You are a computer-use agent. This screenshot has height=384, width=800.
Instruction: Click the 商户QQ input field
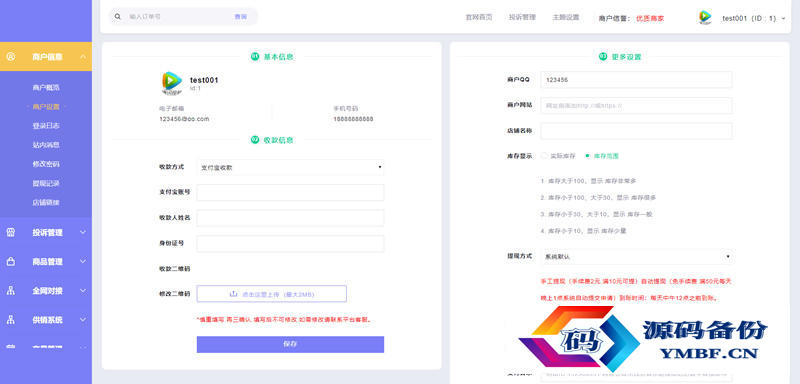click(x=636, y=80)
